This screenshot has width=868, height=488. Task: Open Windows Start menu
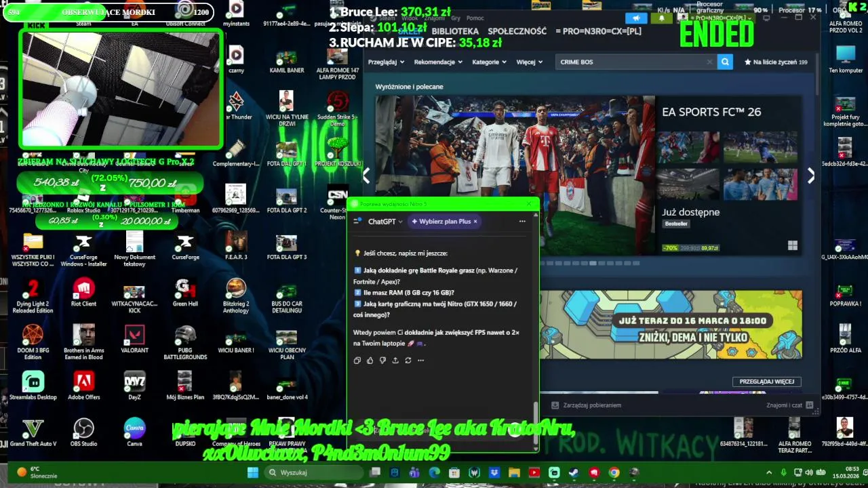[x=253, y=472]
